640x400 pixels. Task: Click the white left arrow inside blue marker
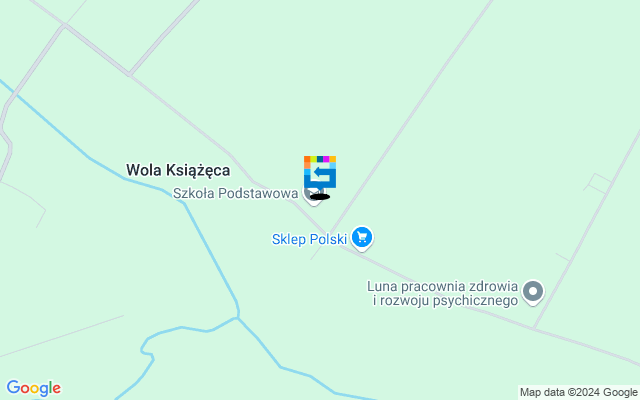pyautogui.click(x=322, y=172)
